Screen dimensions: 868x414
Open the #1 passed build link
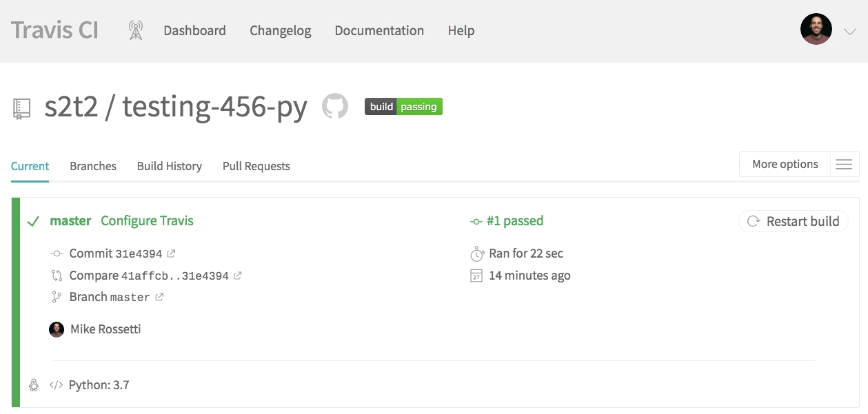pyautogui.click(x=514, y=221)
